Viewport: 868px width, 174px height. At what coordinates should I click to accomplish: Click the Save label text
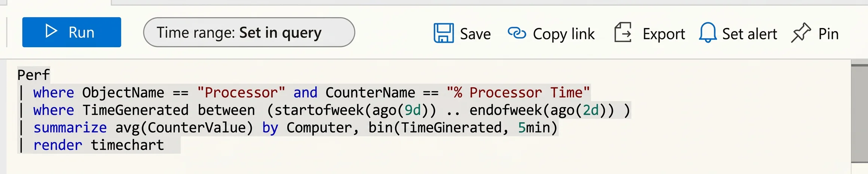click(x=475, y=34)
